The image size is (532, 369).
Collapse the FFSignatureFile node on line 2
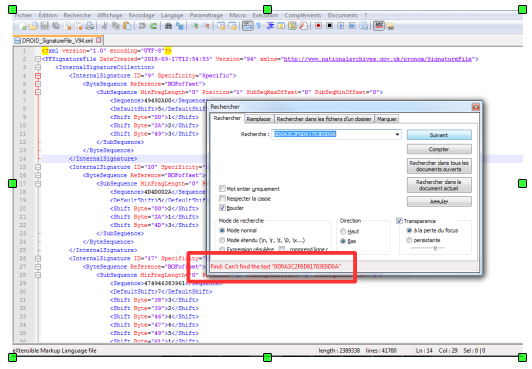(38, 59)
